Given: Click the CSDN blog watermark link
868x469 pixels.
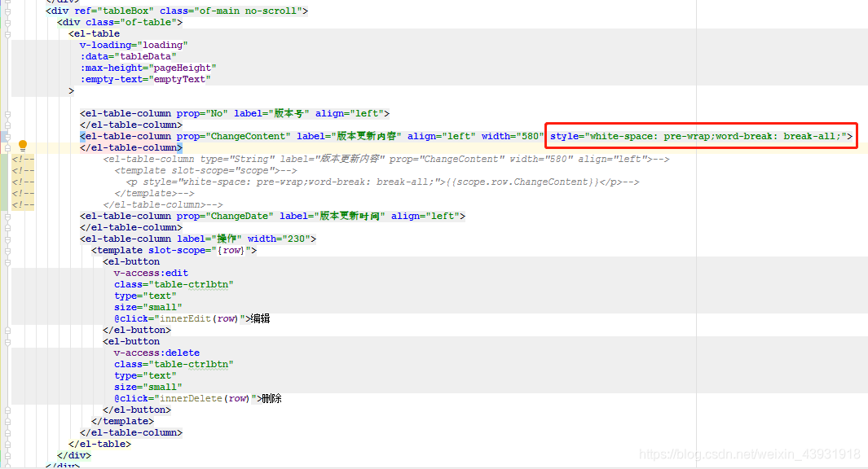Looking at the screenshot, I should coord(751,455).
